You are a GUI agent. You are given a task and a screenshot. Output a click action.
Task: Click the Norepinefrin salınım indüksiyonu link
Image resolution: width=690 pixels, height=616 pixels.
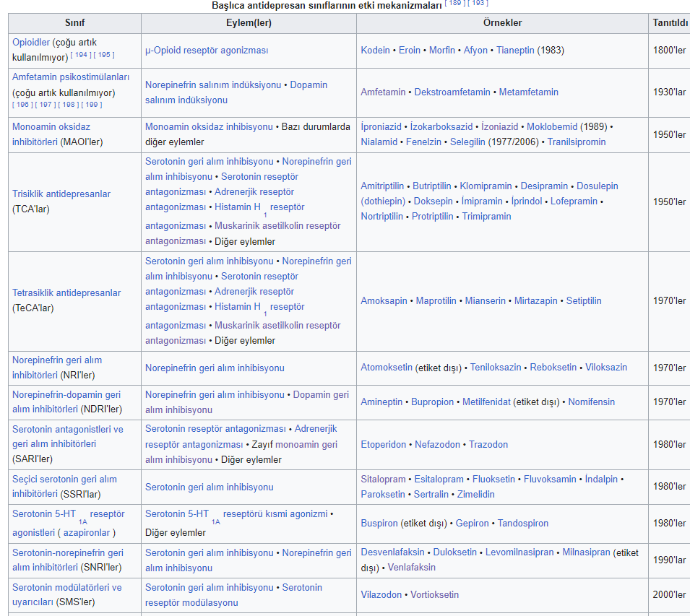point(213,85)
